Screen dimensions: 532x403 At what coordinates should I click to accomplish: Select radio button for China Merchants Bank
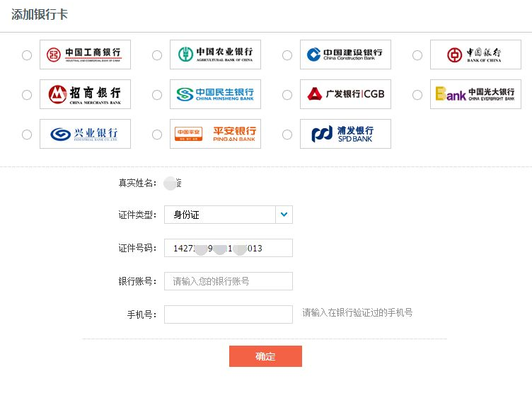click(27, 95)
